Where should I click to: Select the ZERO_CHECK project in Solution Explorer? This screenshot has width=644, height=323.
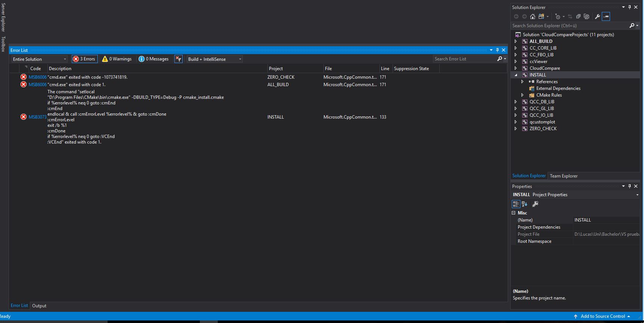543,129
